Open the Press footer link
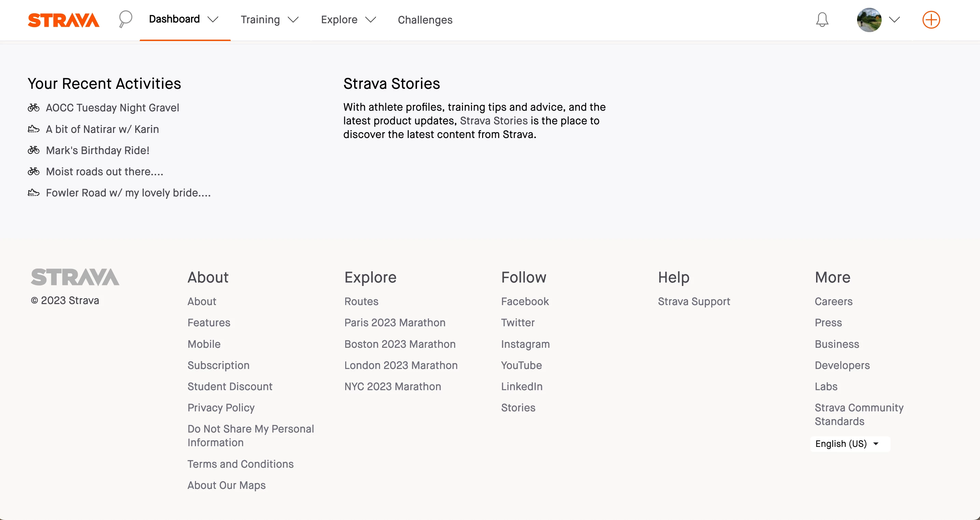The height and width of the screenshot is (520, 980). pos(828,323)
